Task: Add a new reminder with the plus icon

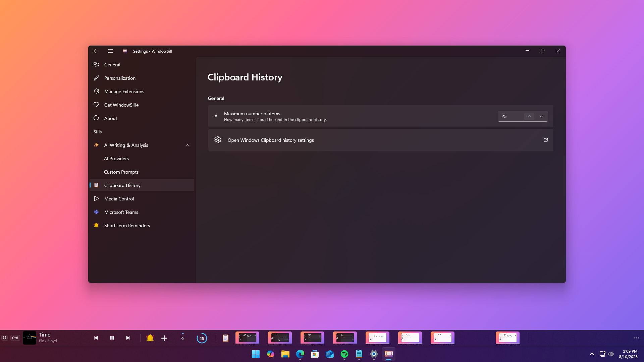Action: [164, 338]
